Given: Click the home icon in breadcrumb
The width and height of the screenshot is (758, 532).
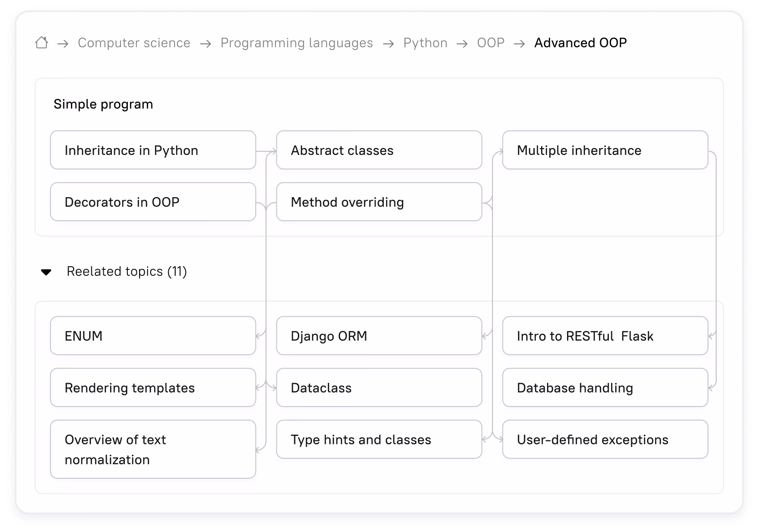Looking at the screenshot, I should [x=41, y=43].
